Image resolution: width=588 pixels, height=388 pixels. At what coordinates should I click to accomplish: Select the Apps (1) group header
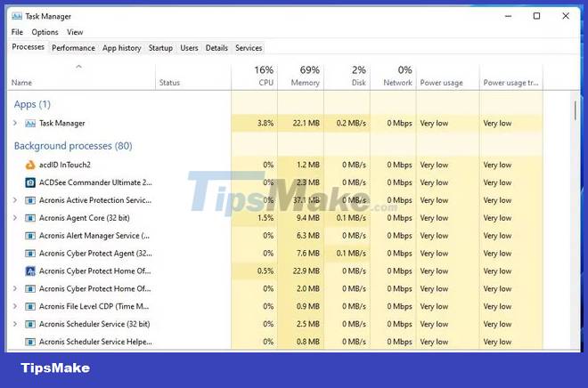[32, 104]
